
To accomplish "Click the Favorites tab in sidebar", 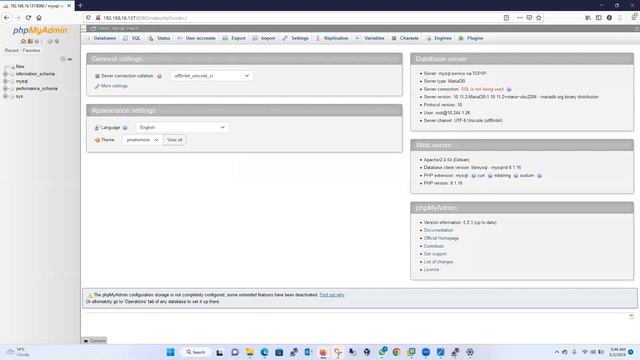I will 31,50.
